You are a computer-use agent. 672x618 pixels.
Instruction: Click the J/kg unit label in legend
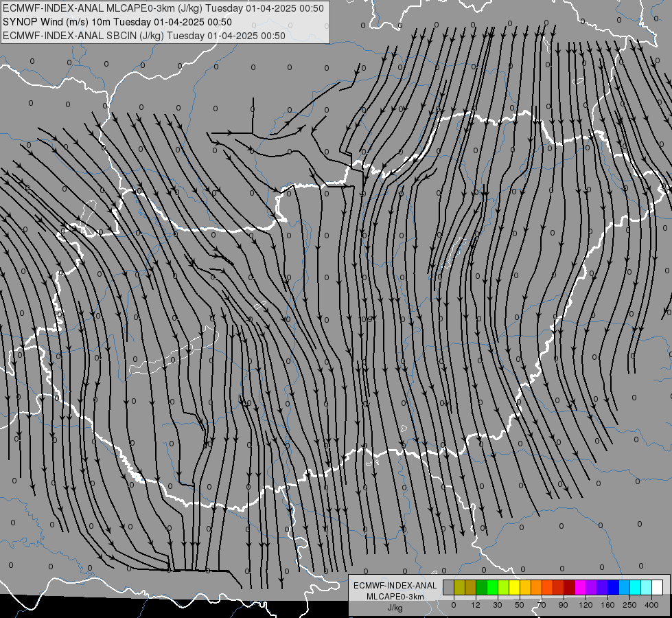(x=395, y=608)
